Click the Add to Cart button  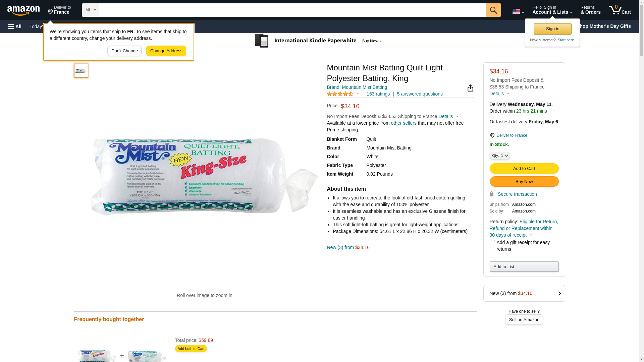[x=524, y=169]
